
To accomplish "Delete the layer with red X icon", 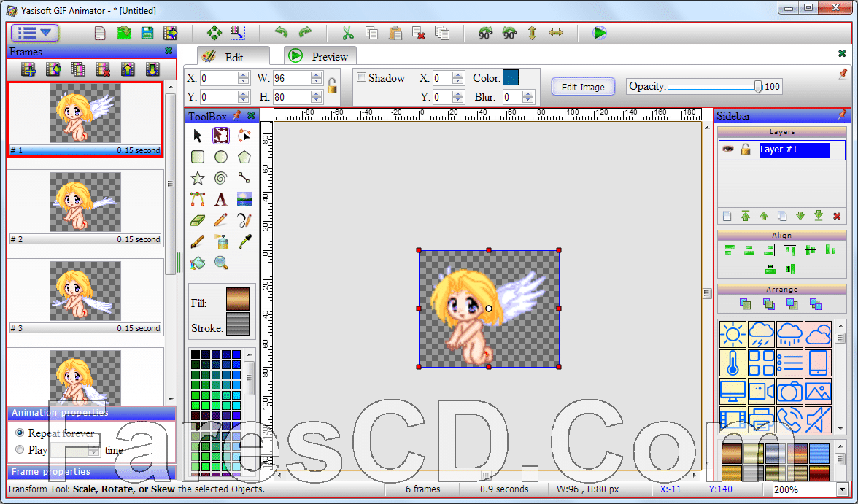I will pyautogui.click(x=837, y=216).
